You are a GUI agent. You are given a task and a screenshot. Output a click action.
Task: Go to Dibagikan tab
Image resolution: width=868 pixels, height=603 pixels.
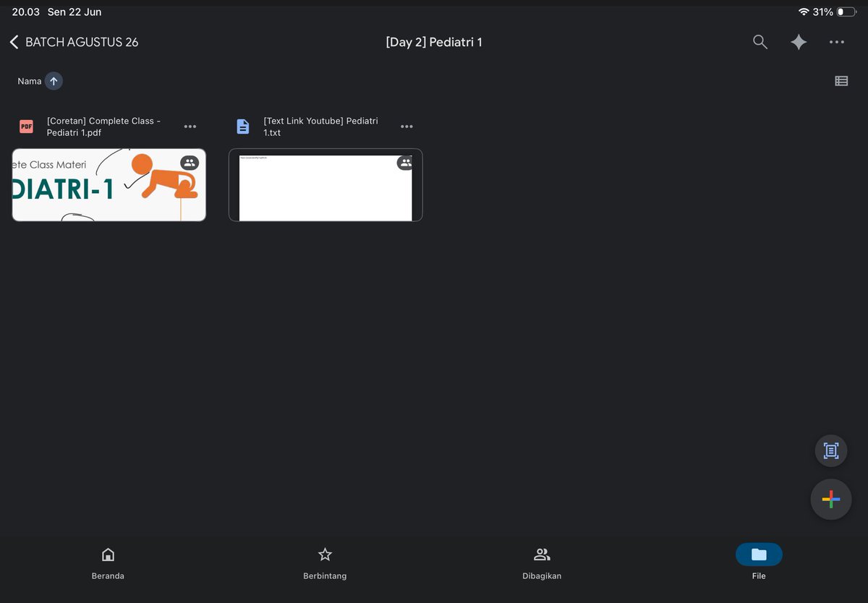(x=542, y=563)
